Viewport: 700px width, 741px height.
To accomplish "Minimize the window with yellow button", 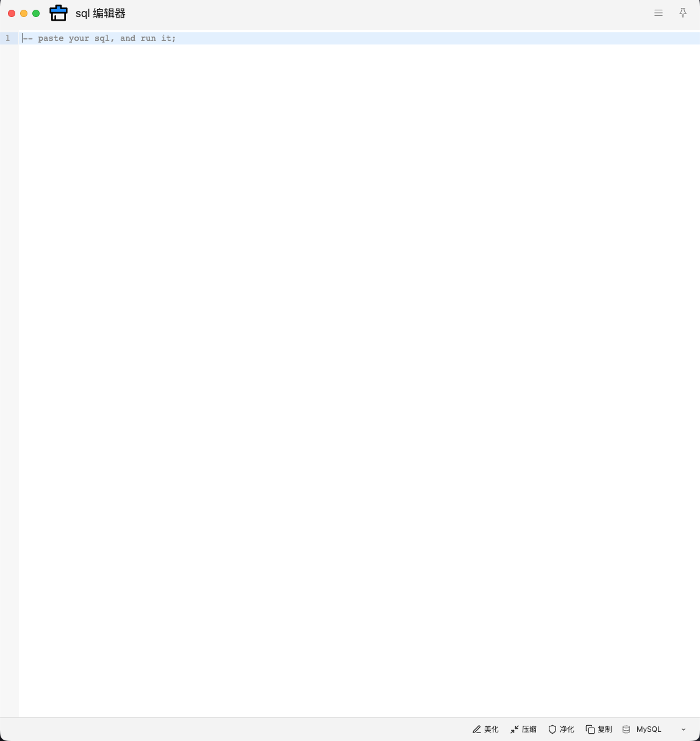I will pyautogui.click(x=24, y=13).
